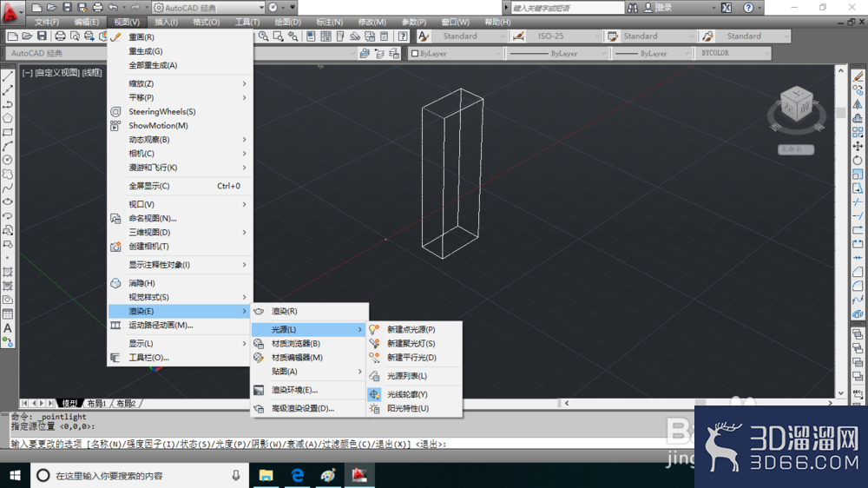Expand the 视觉样式(S) submenu
The width and height of the screenshot is (868, 488).
coord(180,298)
